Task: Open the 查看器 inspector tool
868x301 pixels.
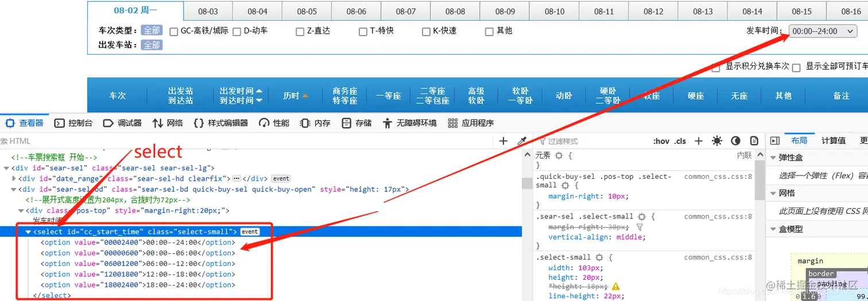Action: (x=25, y=123)
